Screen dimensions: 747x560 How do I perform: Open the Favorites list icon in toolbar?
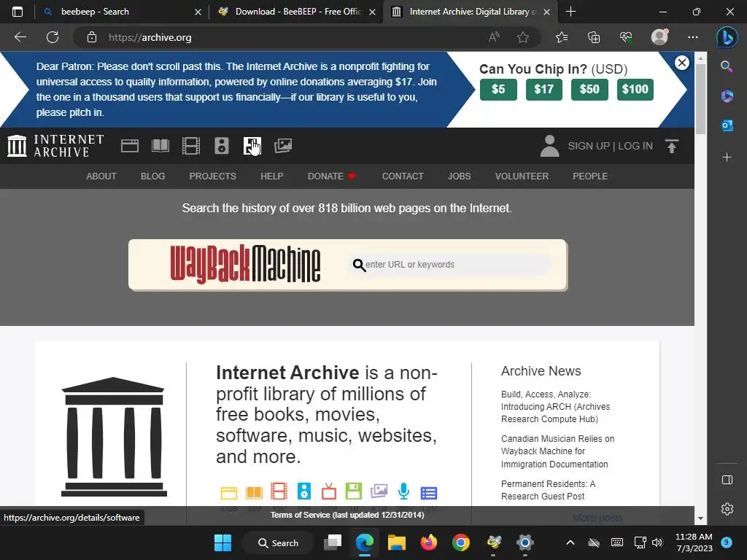(562, 37)
